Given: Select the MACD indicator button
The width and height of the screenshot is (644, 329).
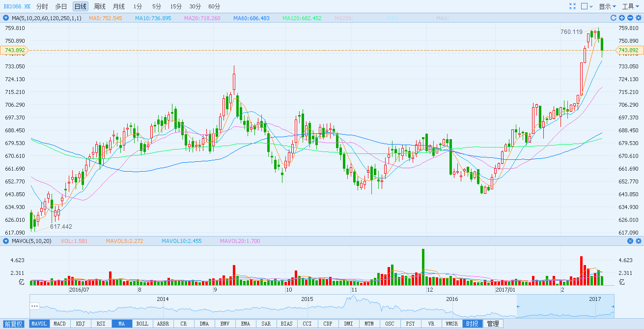Looking at the screenshot, I should 59,324.
